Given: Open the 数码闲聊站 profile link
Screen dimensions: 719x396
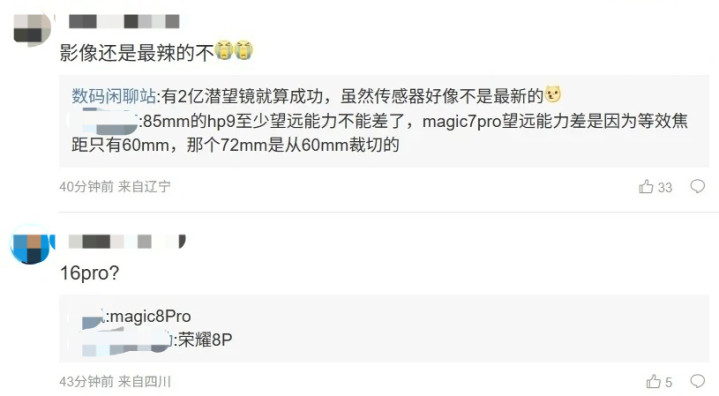Looking at the screenshot, I should (x=114, y=96).
